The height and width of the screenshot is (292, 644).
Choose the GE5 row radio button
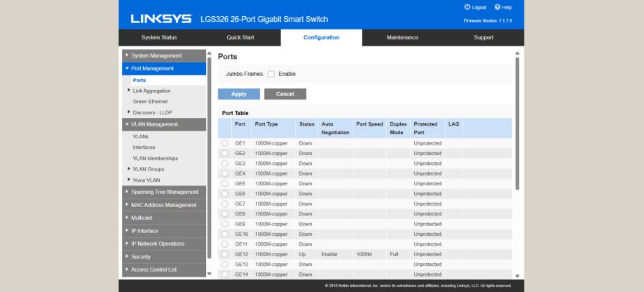[225, 183]
